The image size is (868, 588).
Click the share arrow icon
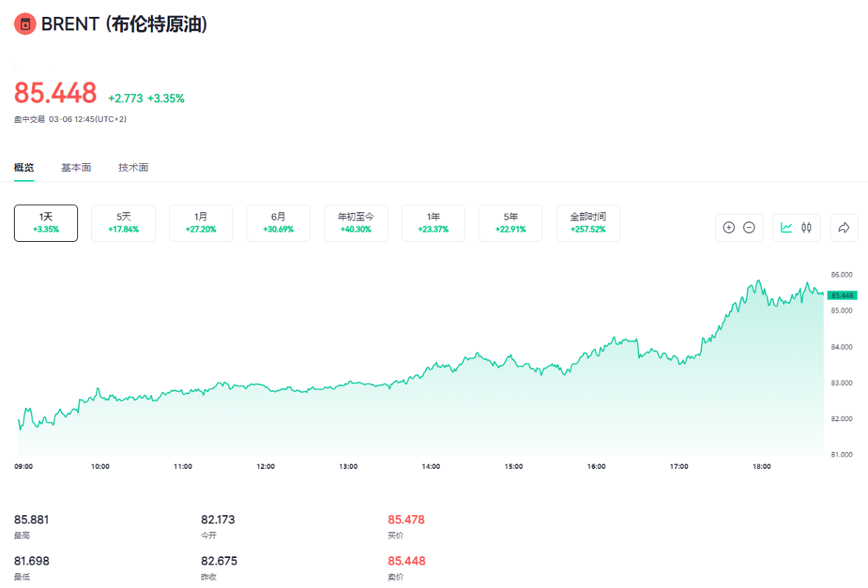pos(844,228)
